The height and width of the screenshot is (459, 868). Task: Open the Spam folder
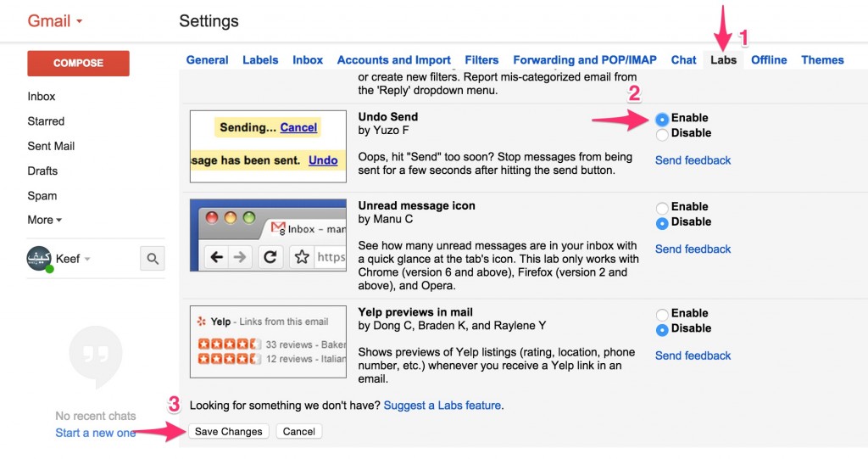click(x=42, y=196)
